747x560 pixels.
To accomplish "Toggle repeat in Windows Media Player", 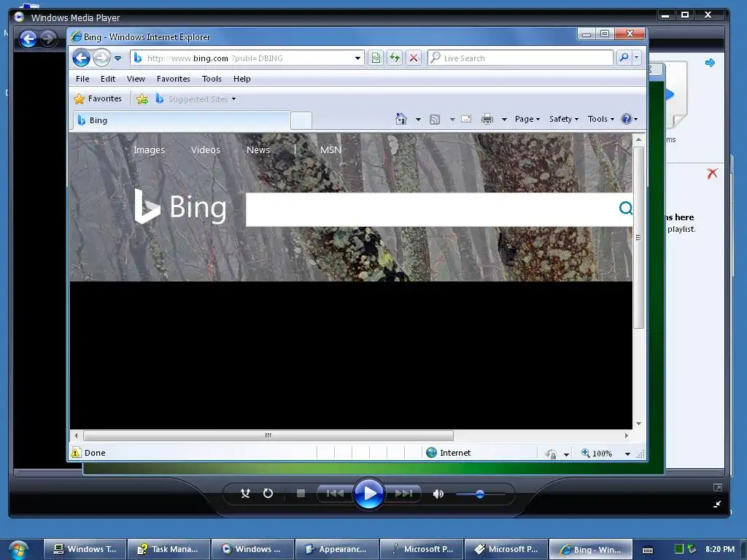I will tap(268, 494).
